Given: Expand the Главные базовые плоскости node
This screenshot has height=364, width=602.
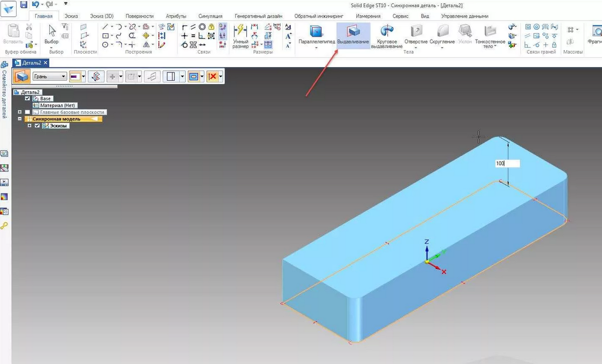Looking at the screenshot, I should (20, 112).
